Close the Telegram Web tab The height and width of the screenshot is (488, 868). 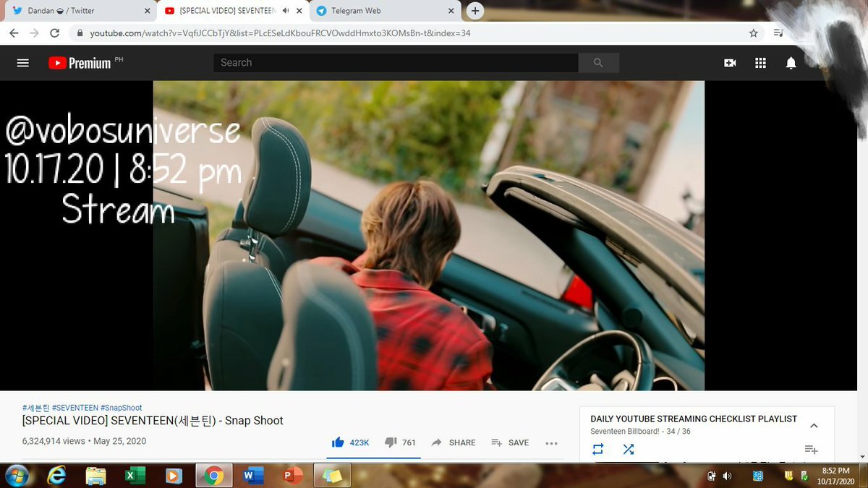451,11
